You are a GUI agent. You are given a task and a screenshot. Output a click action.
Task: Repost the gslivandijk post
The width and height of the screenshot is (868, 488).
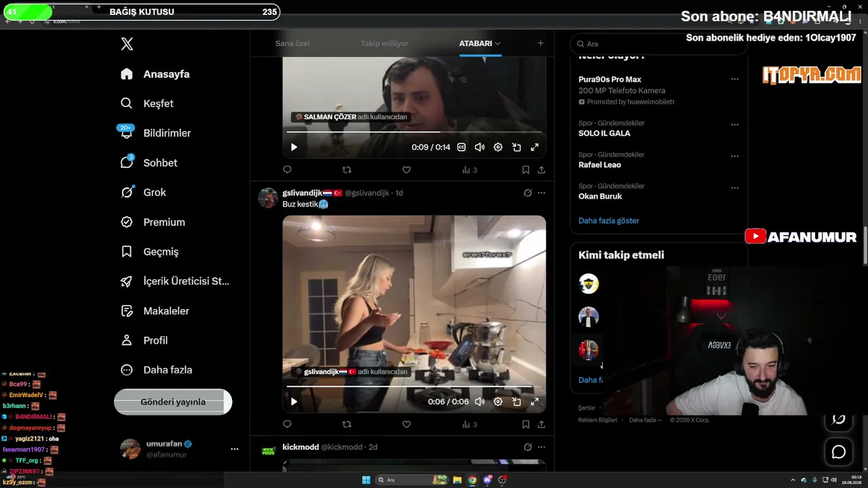click(x=347, y=424)
